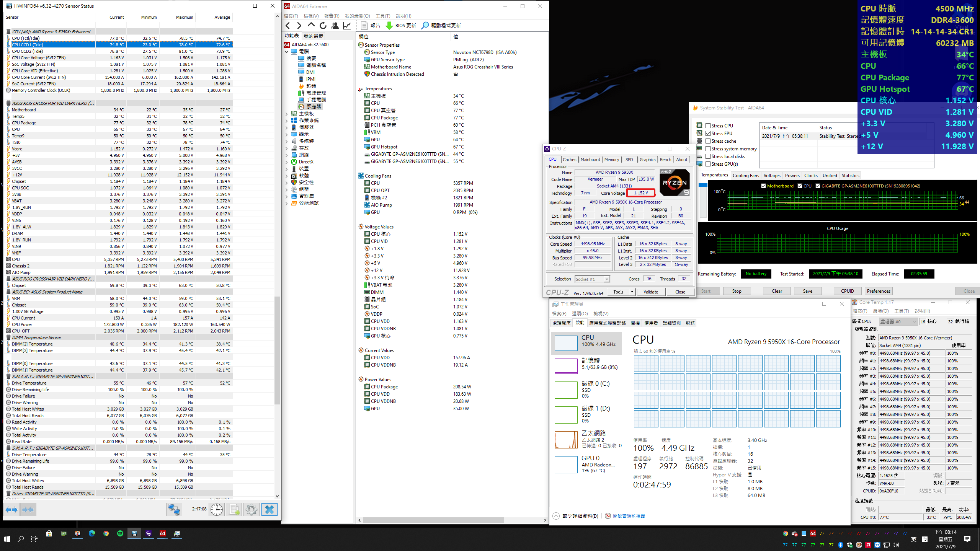Click Save button in Stability Test
Image resolution: width=980 pixels, height=551 pixels.
pyautogui.click(x=808, y=291)
